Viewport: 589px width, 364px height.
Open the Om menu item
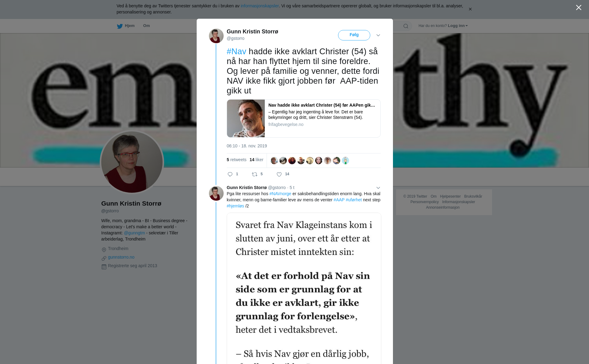[146, 26]
